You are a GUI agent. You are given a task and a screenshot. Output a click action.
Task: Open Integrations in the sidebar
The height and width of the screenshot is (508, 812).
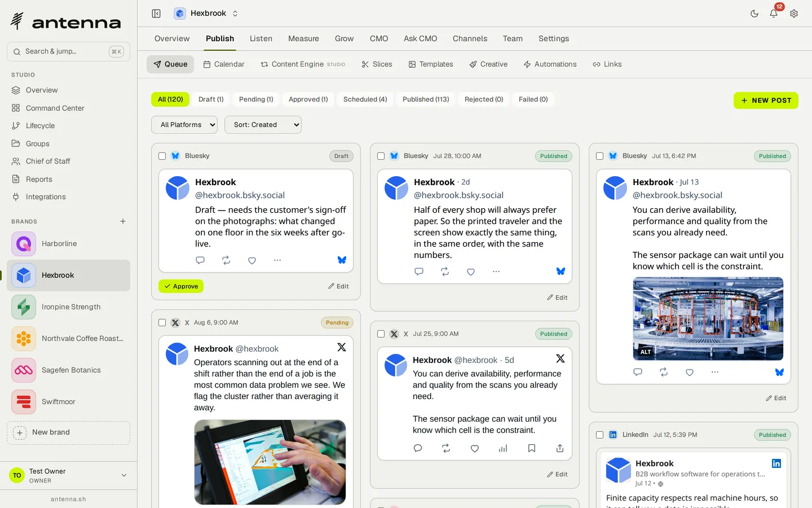(68, 197)
